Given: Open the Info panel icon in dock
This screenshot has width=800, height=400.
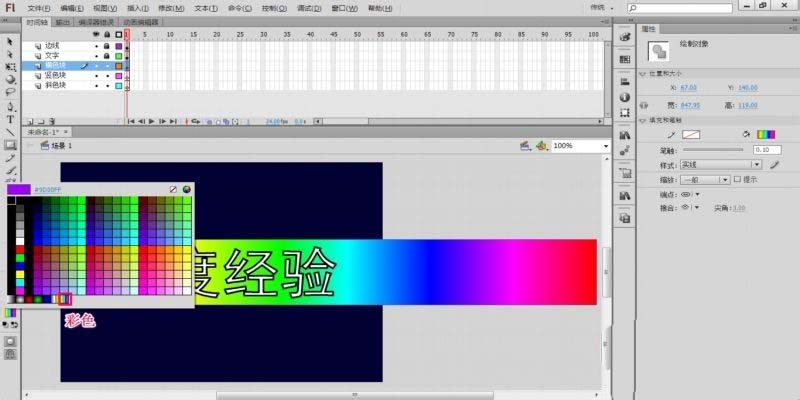Looking at the screenshot, I should click(x=624, y=97).
